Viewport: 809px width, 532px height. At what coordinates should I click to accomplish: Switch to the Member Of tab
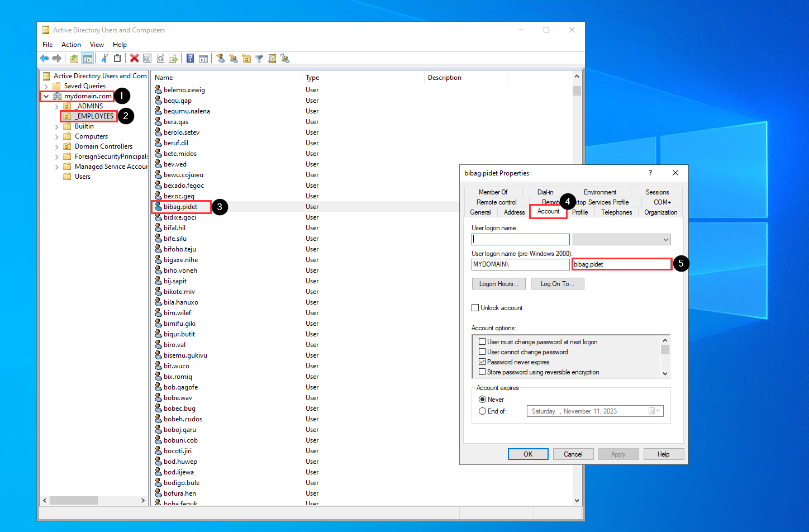[x=493, y=192]
